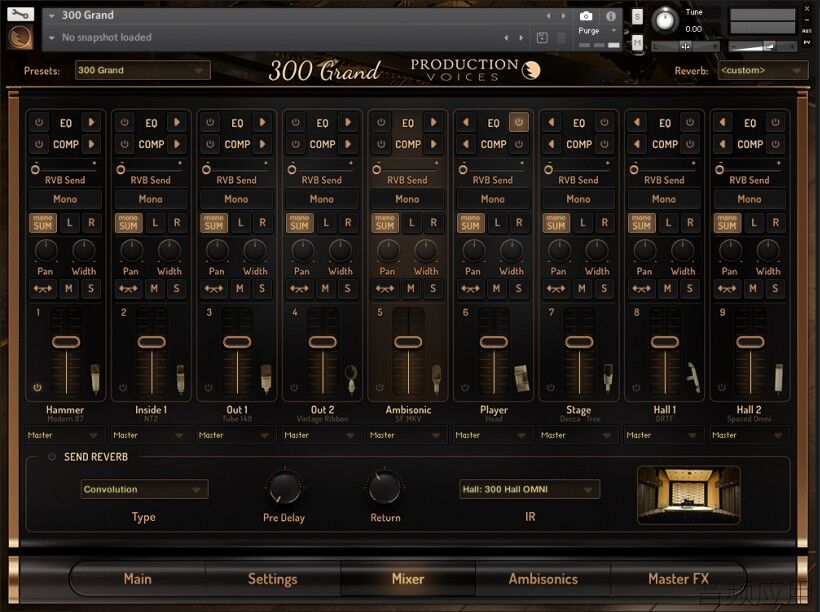Image resolution: width=820 pixels, height=612 pixels.
Task: Open Hall 2 channel Master output dropdown
Action: click(x=748, y=435)
